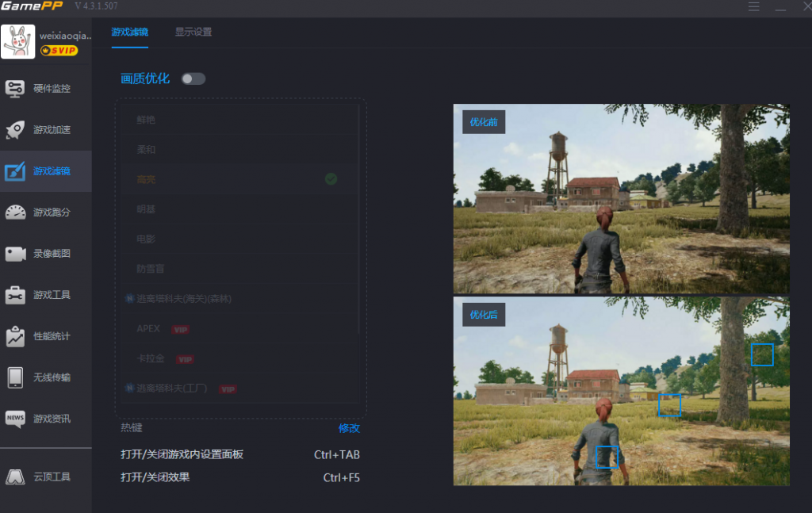The width and height of the screenshot is (812, 513).
Task: Select 游戏滤镜 entry in the sidebar
Action: click(45, 170)
